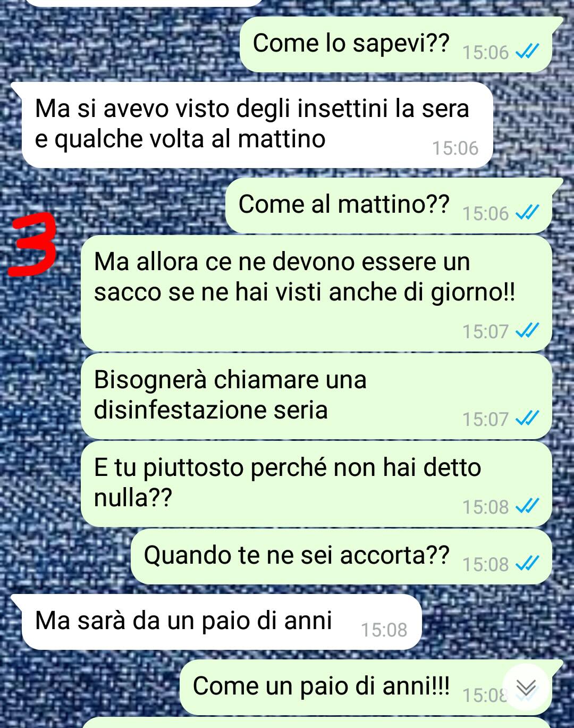574x728 pixels.
Task: Tap the scroll-to-bottom double chevron button
Action: 526,687
